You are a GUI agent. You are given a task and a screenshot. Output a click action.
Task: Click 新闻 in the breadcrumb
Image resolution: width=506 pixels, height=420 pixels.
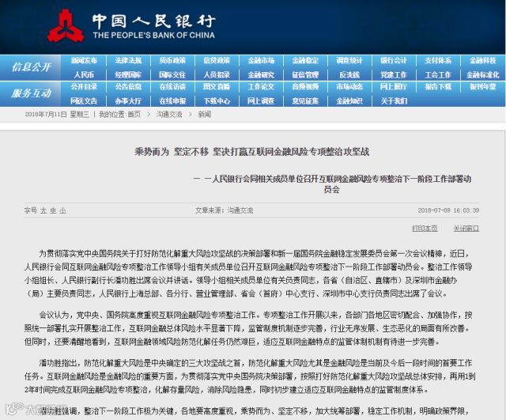click(205, 114)
